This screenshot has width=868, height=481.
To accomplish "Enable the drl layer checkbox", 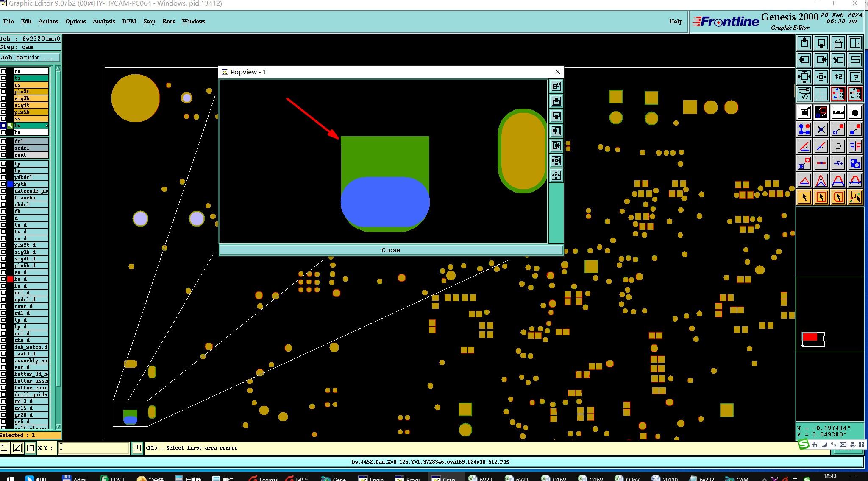I will 3,141.
